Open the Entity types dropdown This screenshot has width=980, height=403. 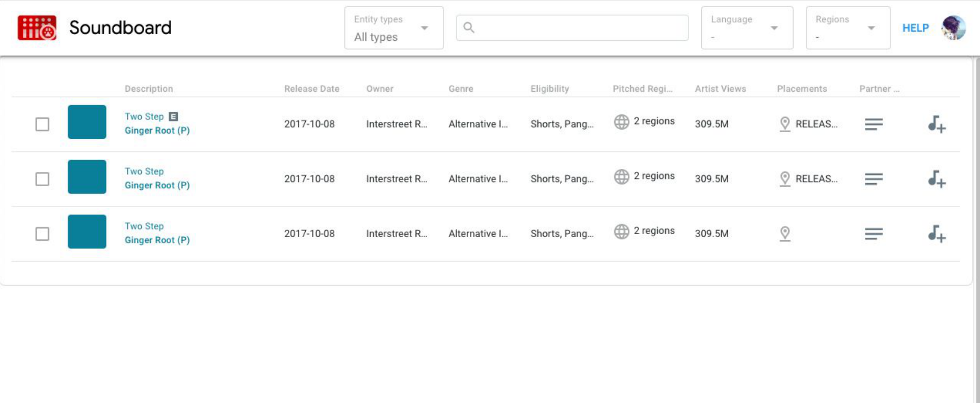click(394, 28)
